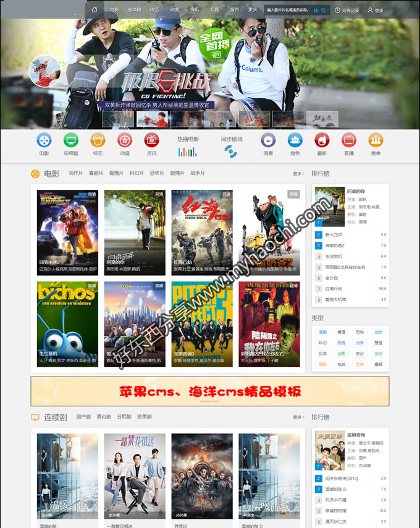Open the orange 综艺 bear icon
420x528 pixels.
(x=98, y=140)
